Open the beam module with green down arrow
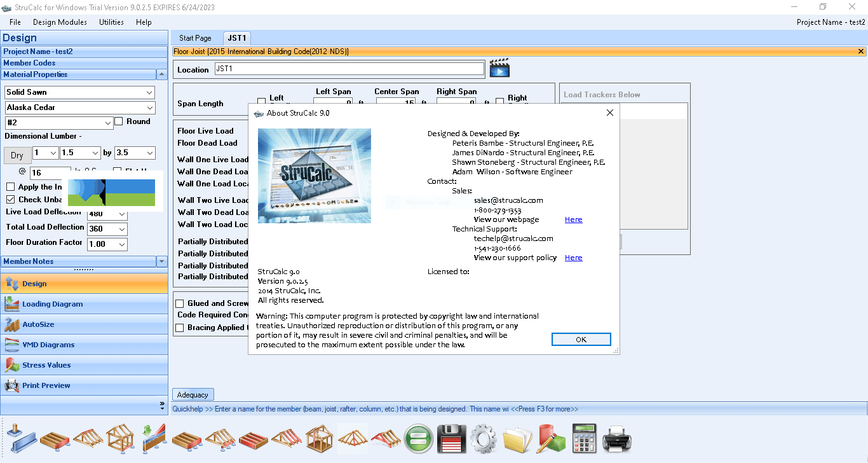This screenshot has height=463, width=868. tap(154, 438)
